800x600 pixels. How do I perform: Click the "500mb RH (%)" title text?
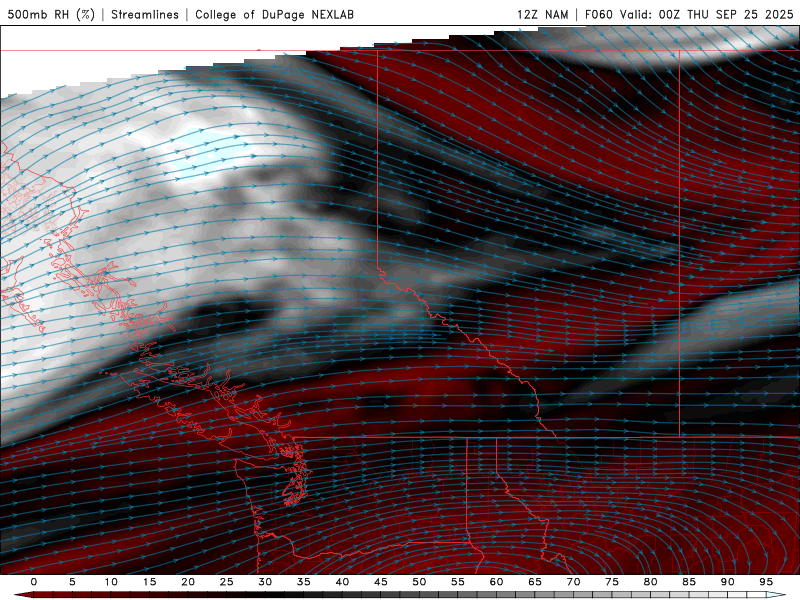pos(51,14)
